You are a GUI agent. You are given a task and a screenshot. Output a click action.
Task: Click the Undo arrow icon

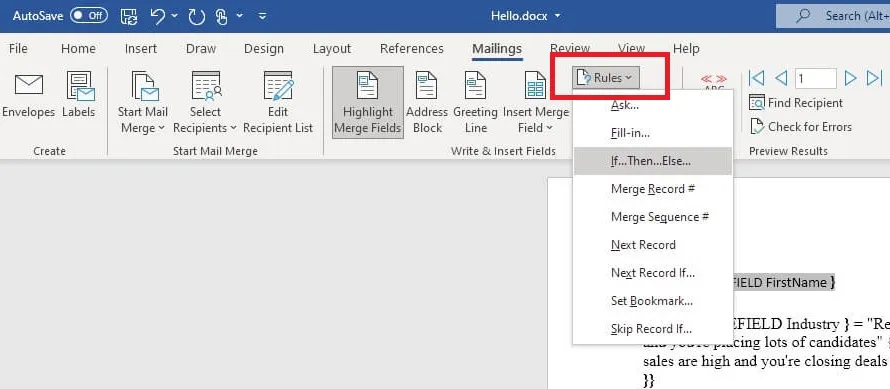point(158,16)
